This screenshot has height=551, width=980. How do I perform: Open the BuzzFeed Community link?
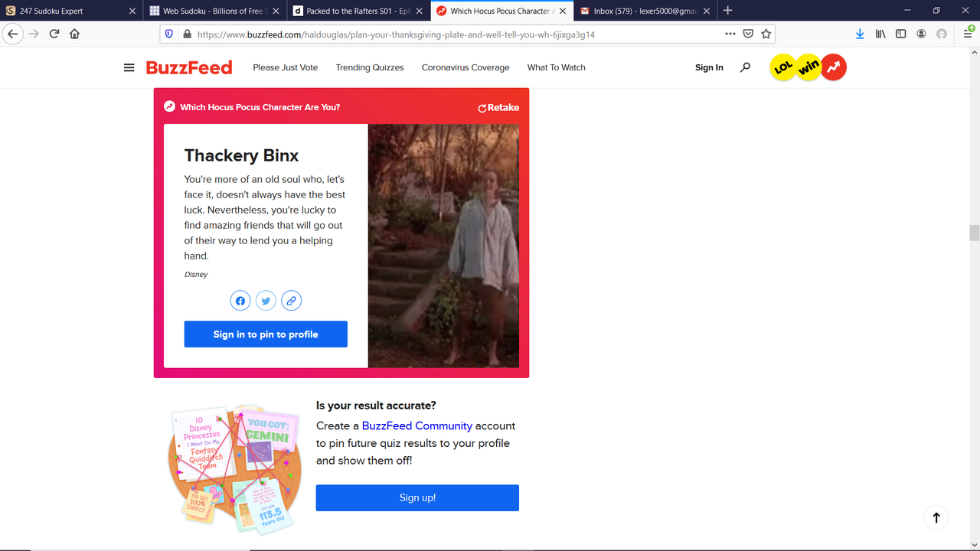click(x=417, y=425)
